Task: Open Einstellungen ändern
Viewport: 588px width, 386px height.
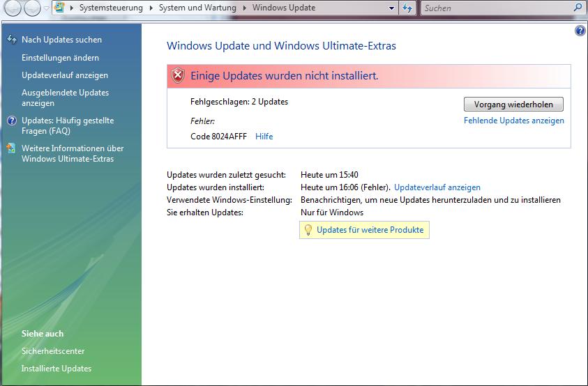Action: (x=61, y=58)
